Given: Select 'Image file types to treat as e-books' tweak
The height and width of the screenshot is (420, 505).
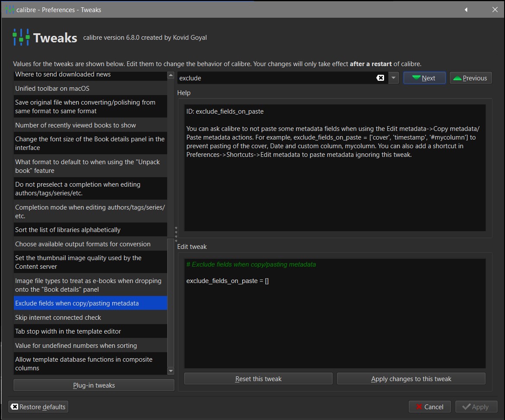Looking at the screenshot, I should click(90, 285).
